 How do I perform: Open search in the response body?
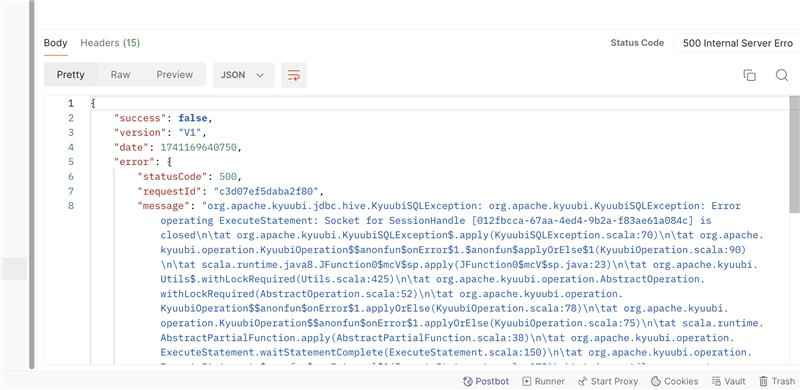click(782, 75)
